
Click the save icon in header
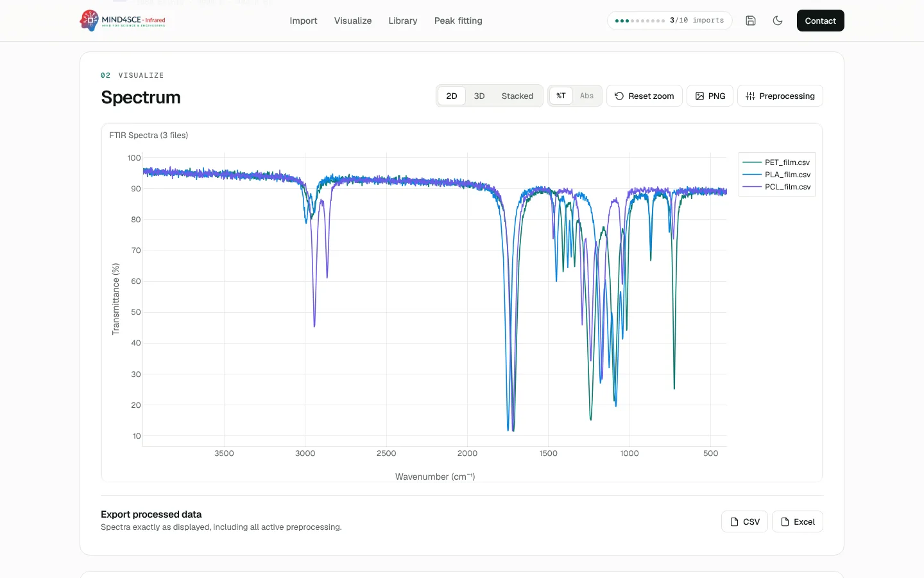[751, 21]
